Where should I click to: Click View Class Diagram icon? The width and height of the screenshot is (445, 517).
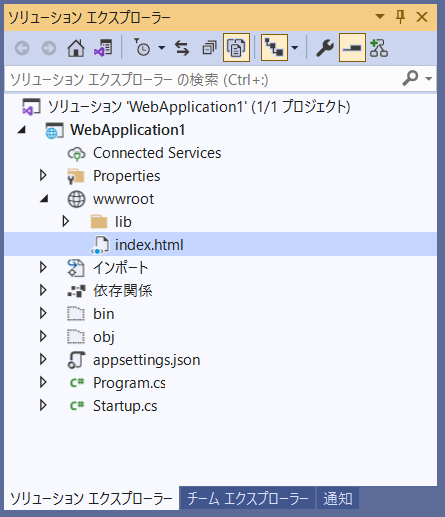point(379,48)
